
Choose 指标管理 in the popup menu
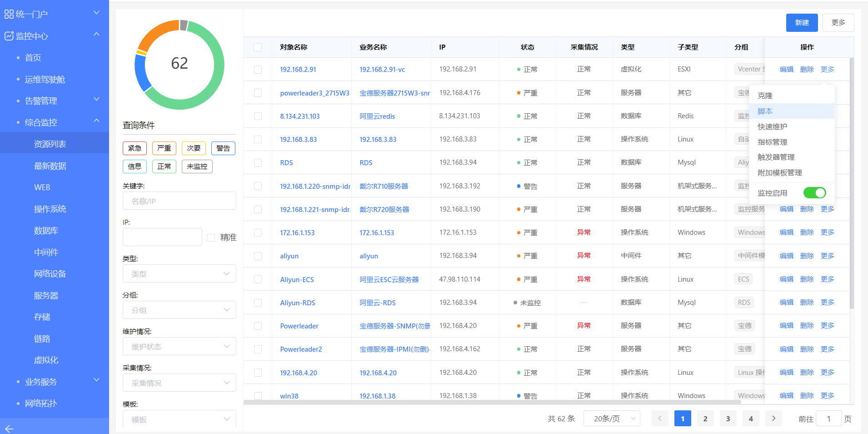point(792,142)
